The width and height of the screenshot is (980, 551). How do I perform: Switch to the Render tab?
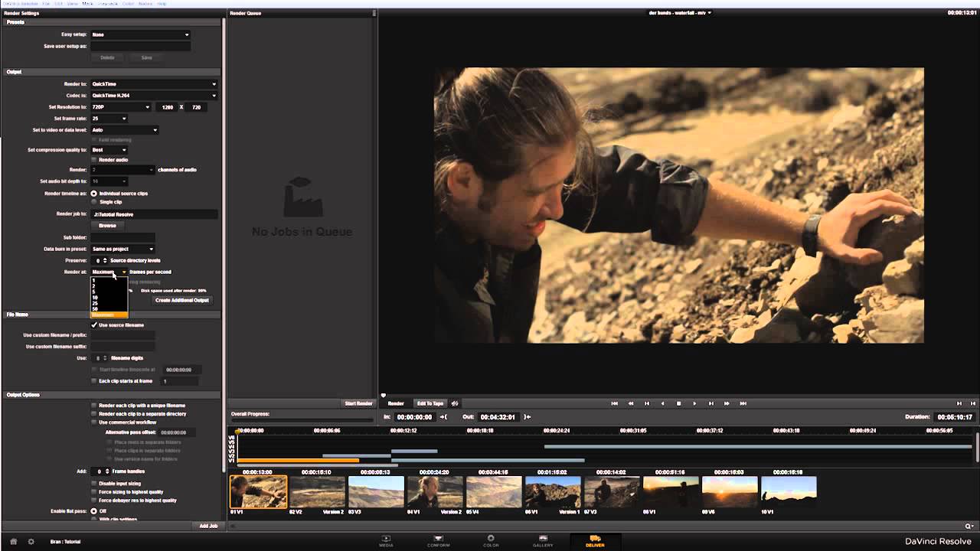coord(396,403)
